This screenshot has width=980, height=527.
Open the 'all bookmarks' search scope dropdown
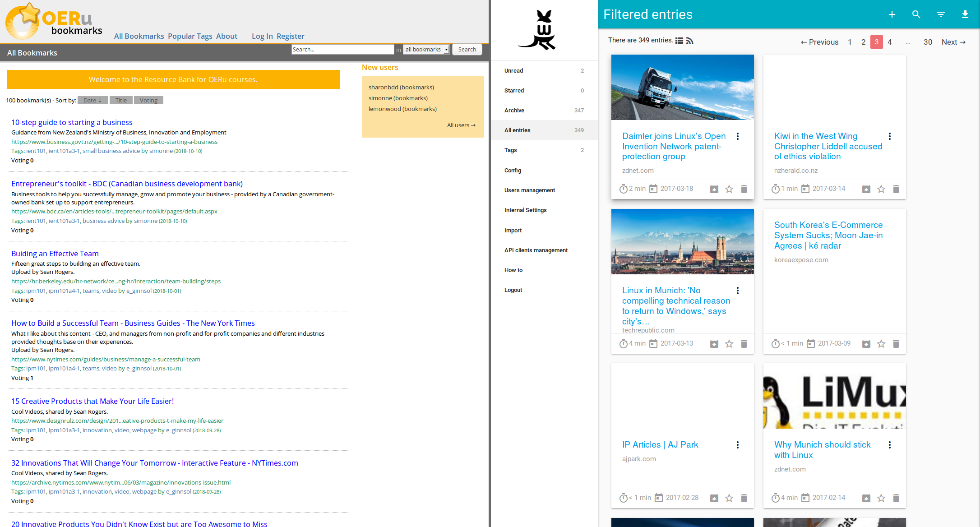[x=426, y=50]
